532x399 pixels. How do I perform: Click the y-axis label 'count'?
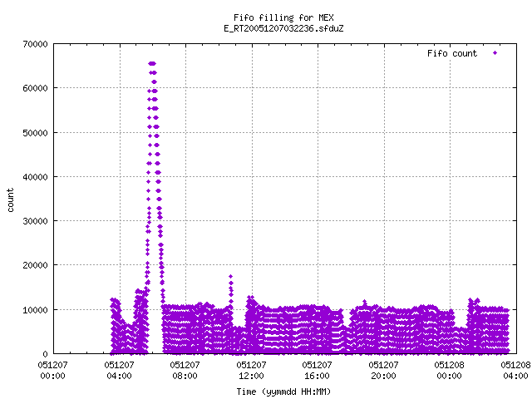(x=11, y=200)
